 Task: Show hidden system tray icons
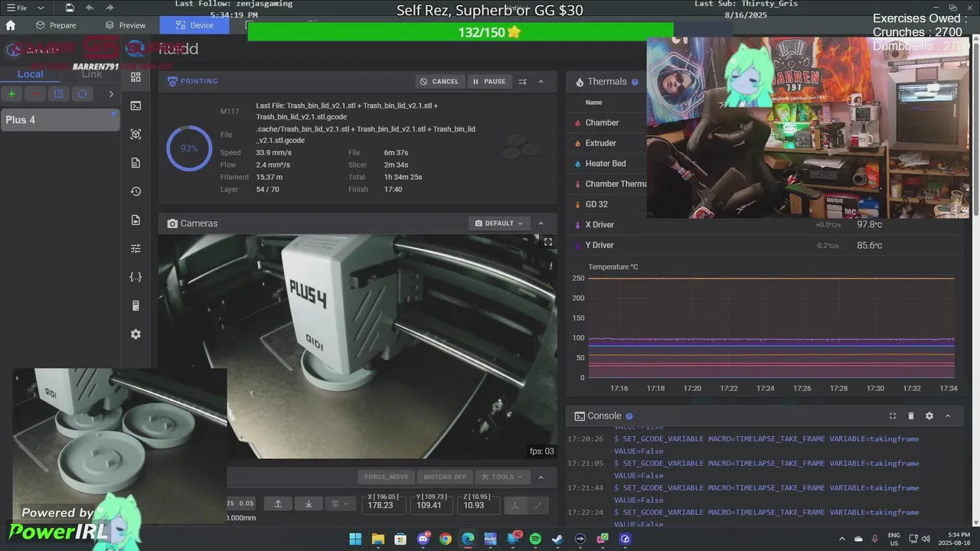[x=842, y=539]
